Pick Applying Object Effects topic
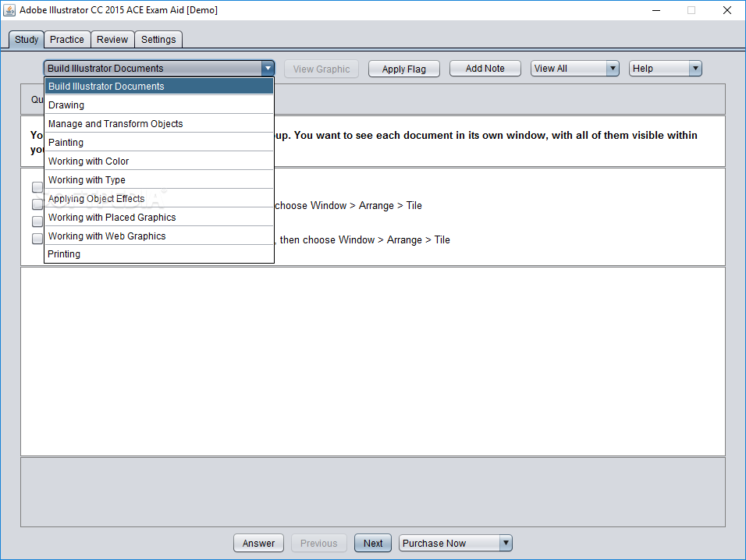 (x=159, y=198)
